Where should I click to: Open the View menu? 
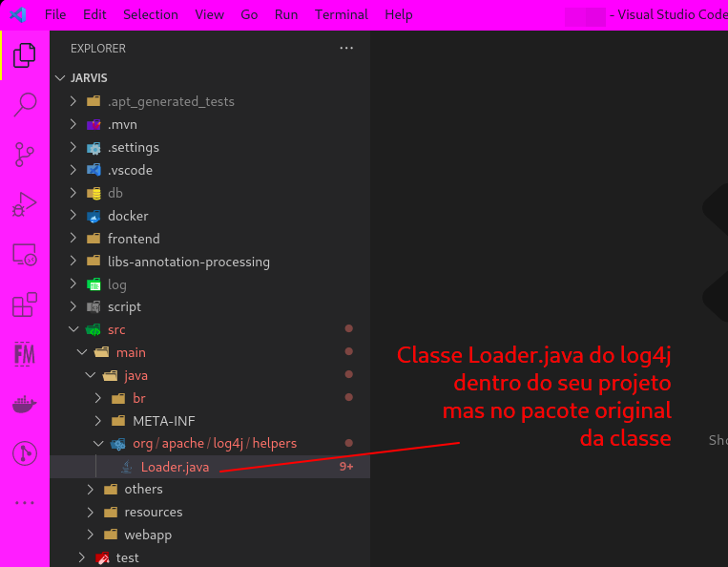209,14
